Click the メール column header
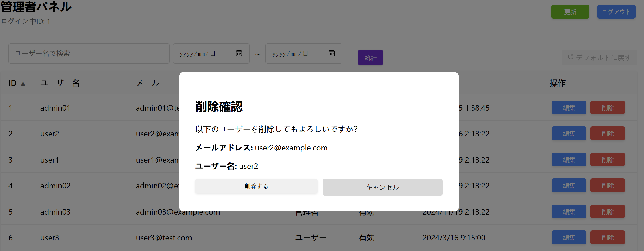The width and height of the screenshot is (644, 251). click(148, 83)
